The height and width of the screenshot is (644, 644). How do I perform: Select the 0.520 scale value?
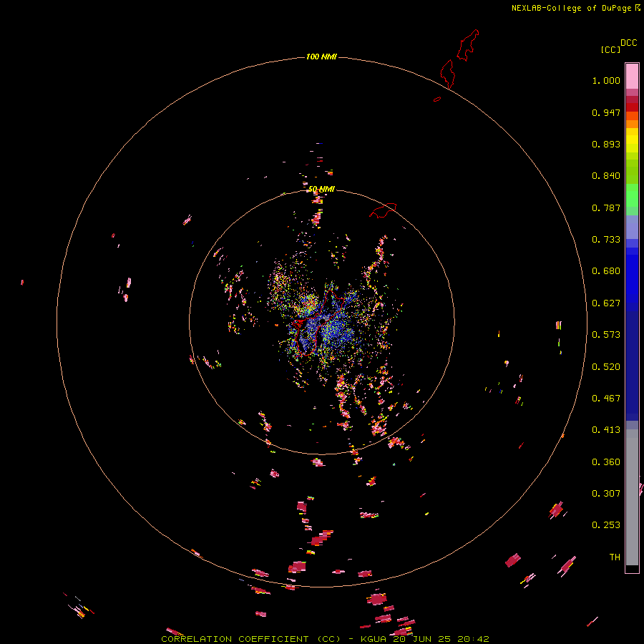pos(606,367)
